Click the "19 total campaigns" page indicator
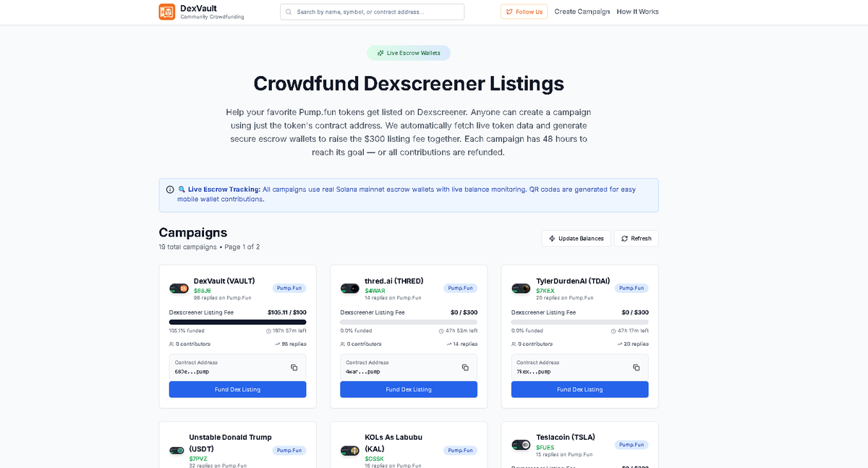868x468 pixels. [209, 247]
